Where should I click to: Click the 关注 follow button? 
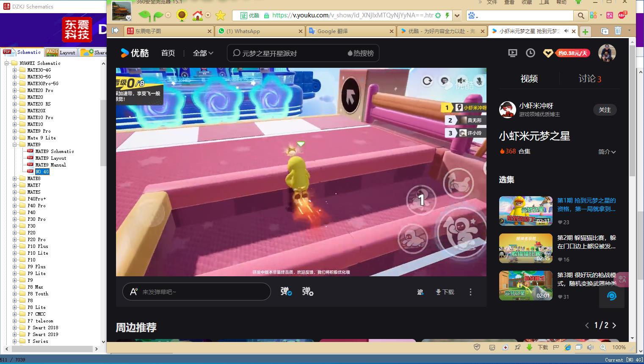tap(605, 110)
